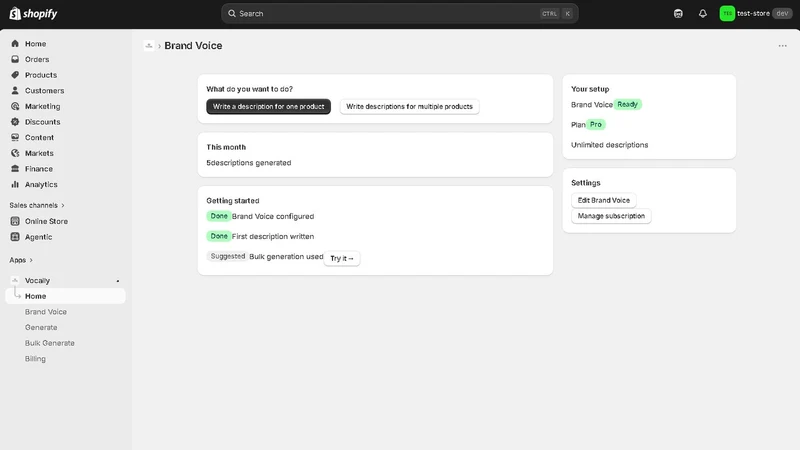Open Online Store via its storefront icon
Image resolution: width=800 pixels, height=450 pixels.
click(x=15, y=221)
